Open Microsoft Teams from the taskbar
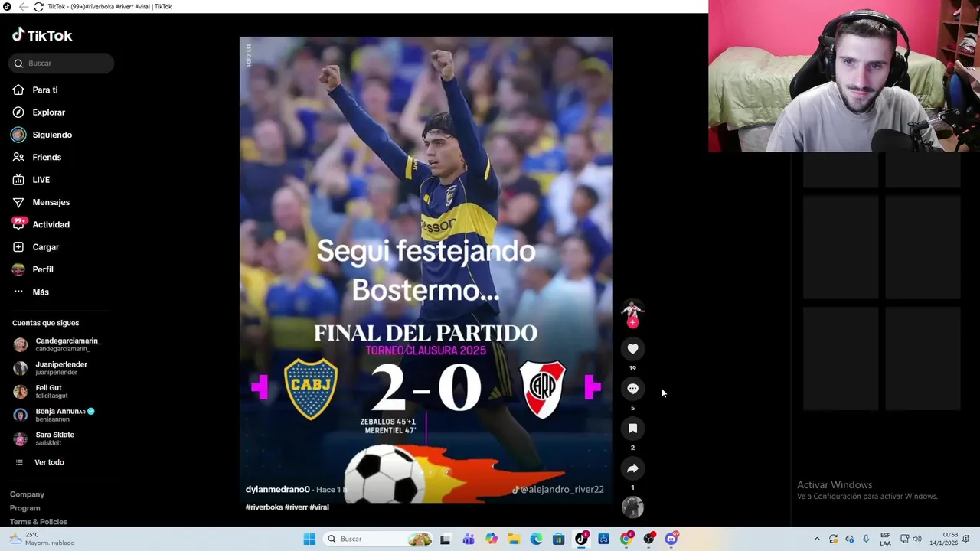This screenshot has height=551, width=980. coord(469,539)
